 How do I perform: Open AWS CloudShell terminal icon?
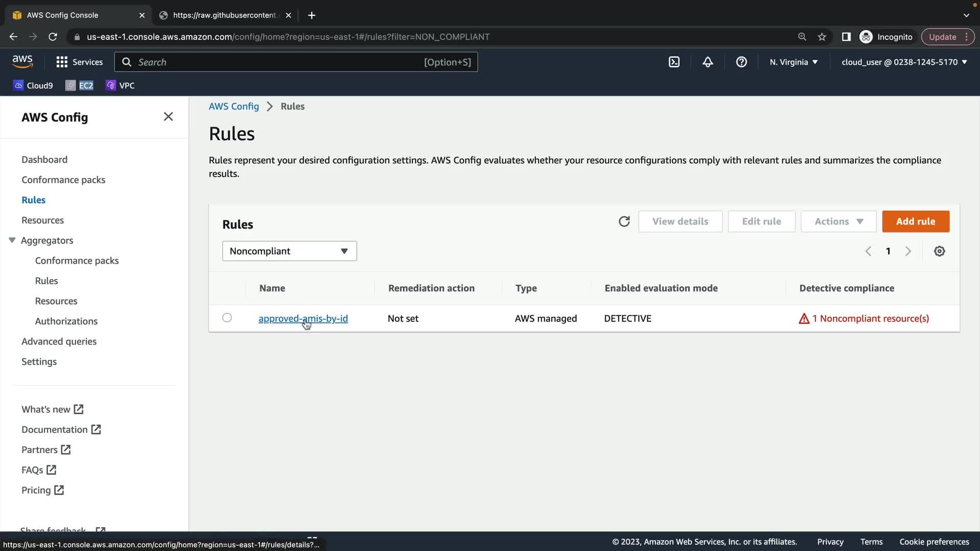coord(674,62)
